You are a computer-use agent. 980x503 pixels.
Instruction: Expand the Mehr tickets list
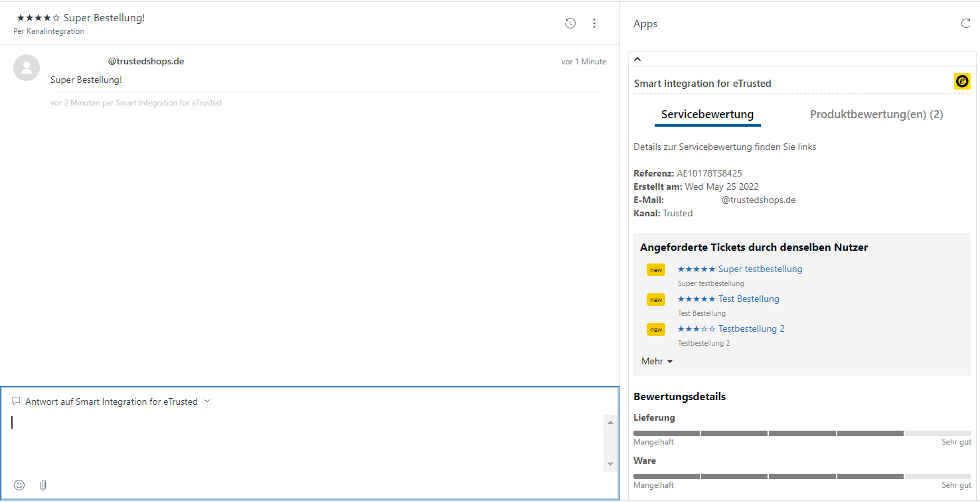coord(657,361)
